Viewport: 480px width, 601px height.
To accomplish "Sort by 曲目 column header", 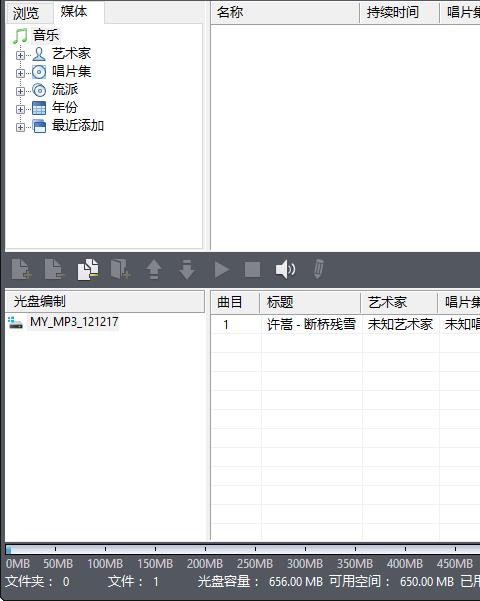I will [235, 302].
